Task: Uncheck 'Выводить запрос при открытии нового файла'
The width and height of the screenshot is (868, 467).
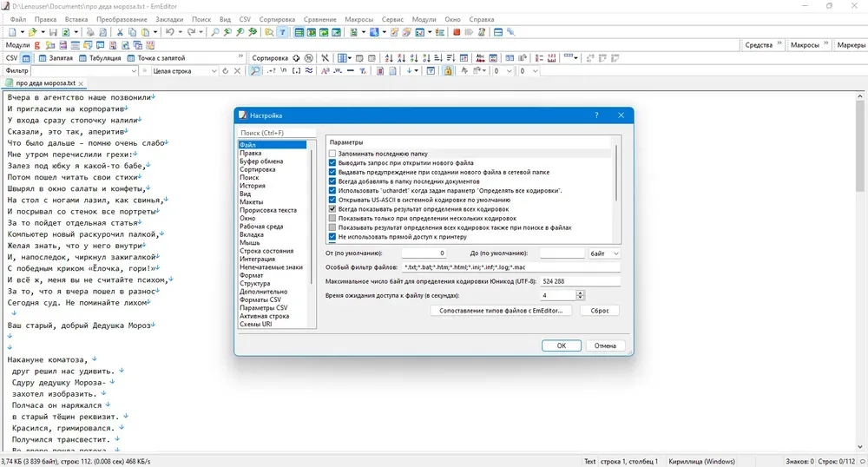Action: click(332, 163)
